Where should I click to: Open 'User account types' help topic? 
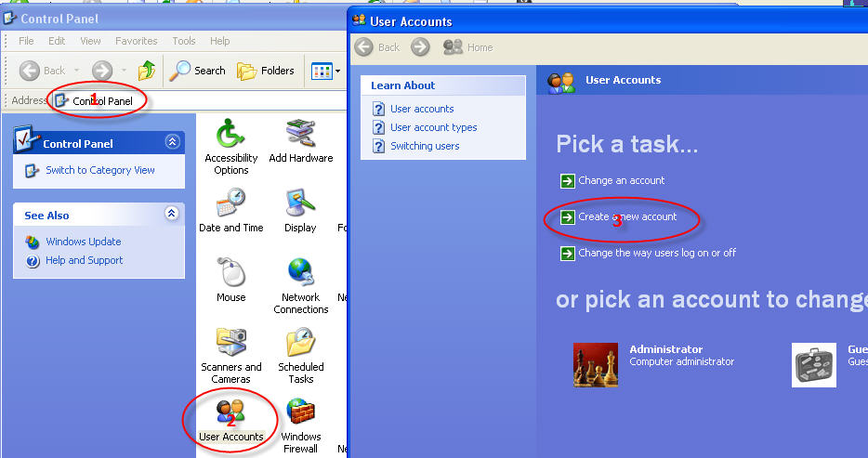(433, 128)
